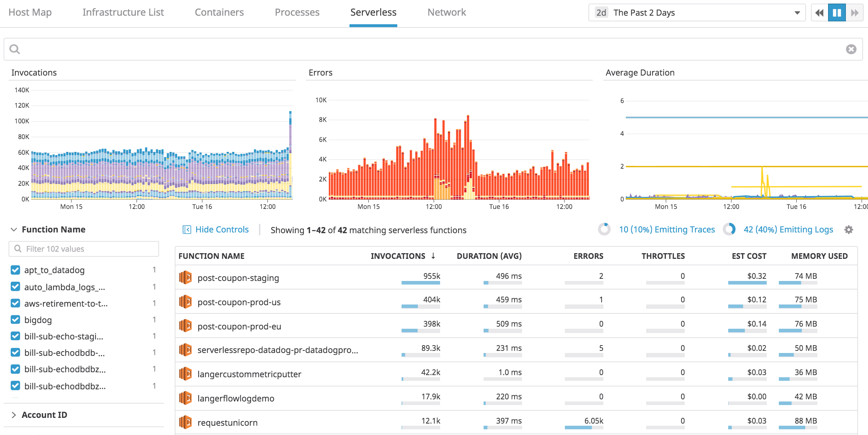Click the Hide Controls button
The height and width of the screenshot is (435, 868).
click(x=215, y=229)
